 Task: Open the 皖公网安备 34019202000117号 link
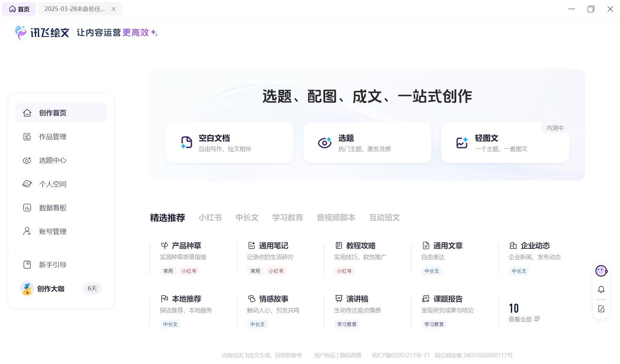click(x=474, y=355)
